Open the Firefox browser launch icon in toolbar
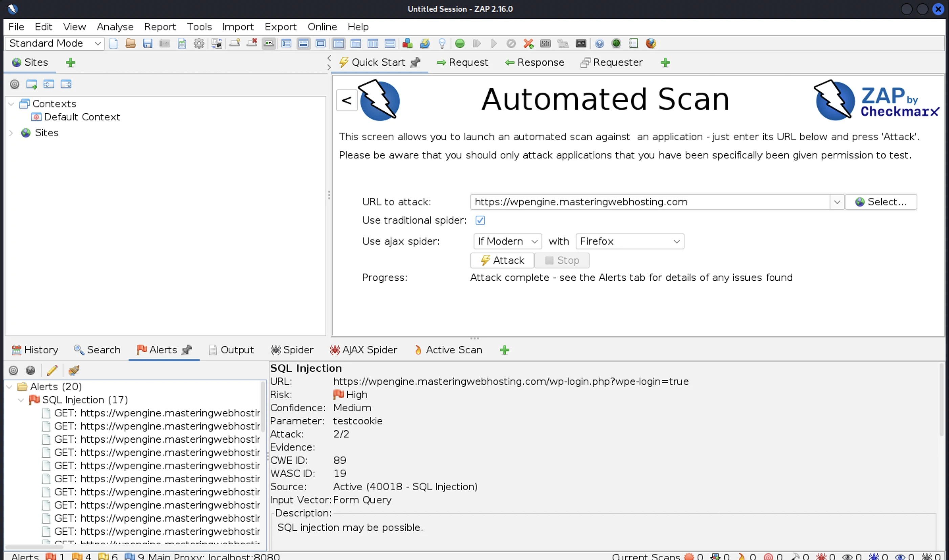949x560 pixels. (650, 43)
